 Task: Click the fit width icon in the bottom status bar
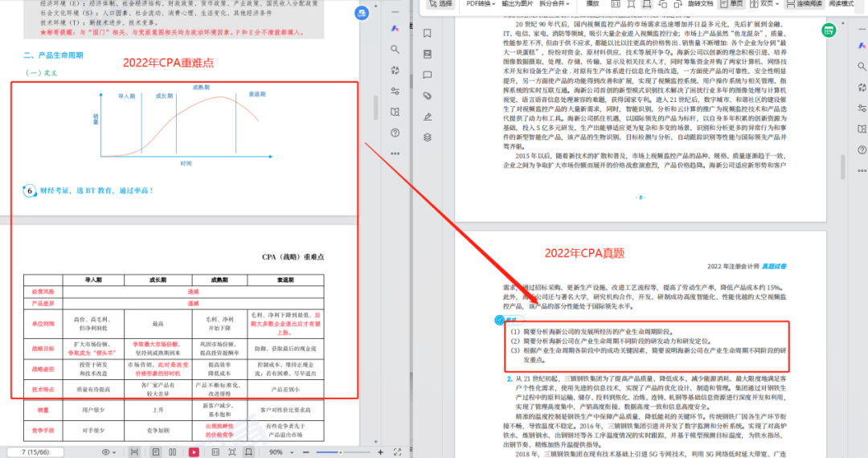(x=248, y=452)
